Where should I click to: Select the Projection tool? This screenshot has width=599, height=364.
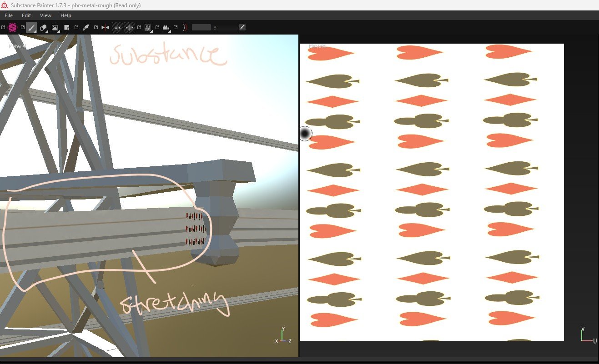click(55, 28)
